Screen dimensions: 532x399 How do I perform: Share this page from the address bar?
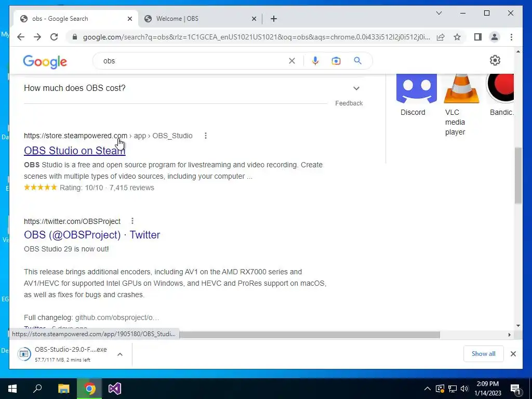pyautogui.click(x=441, y=37)
